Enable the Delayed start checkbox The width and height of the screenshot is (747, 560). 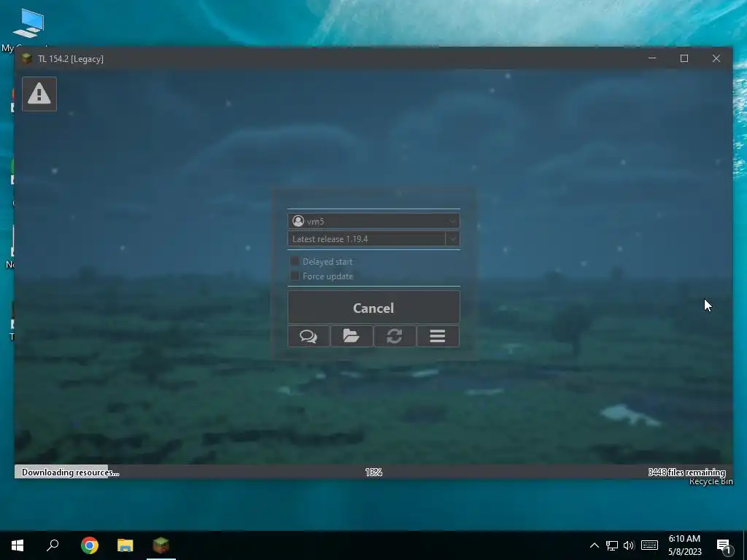[x=295, y=262]
